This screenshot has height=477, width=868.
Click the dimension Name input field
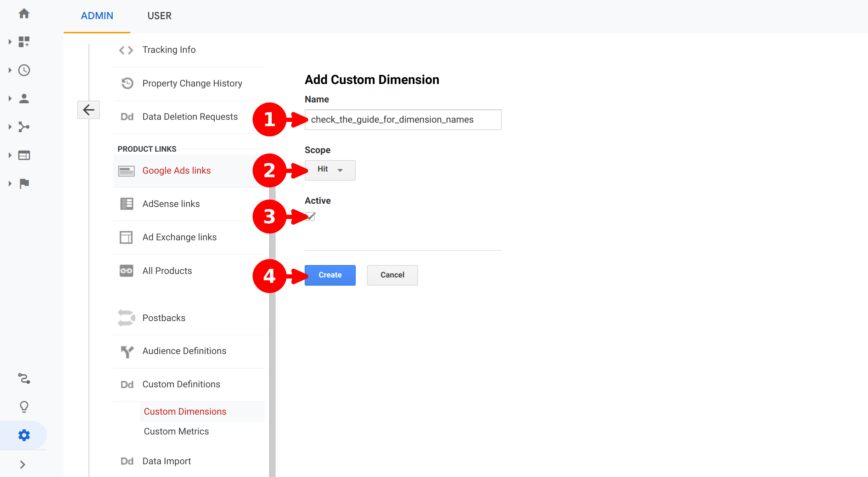(x=403, y=120)
